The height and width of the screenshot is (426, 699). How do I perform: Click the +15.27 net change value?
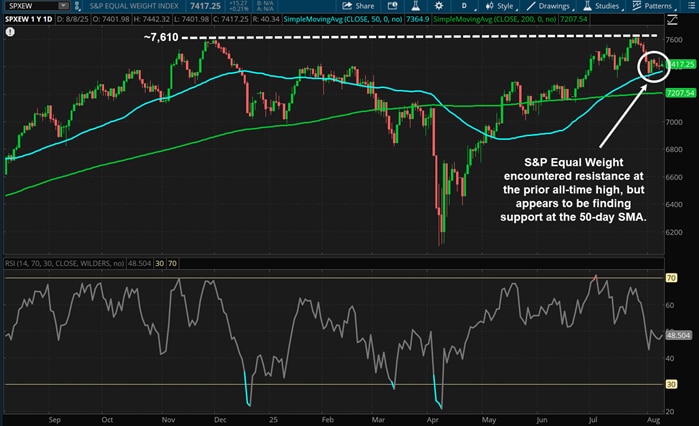pyautogui.click(x=238, y=3)
